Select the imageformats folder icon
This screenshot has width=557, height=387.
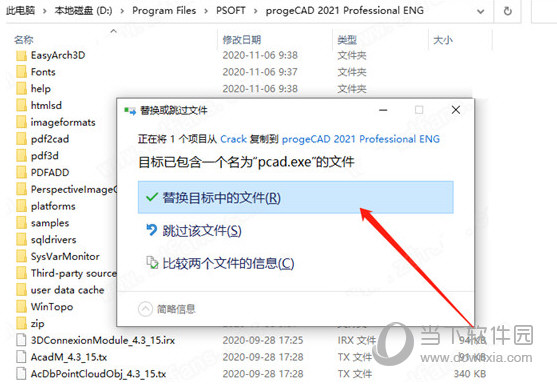pyautogui.click(x=21, y=122)
